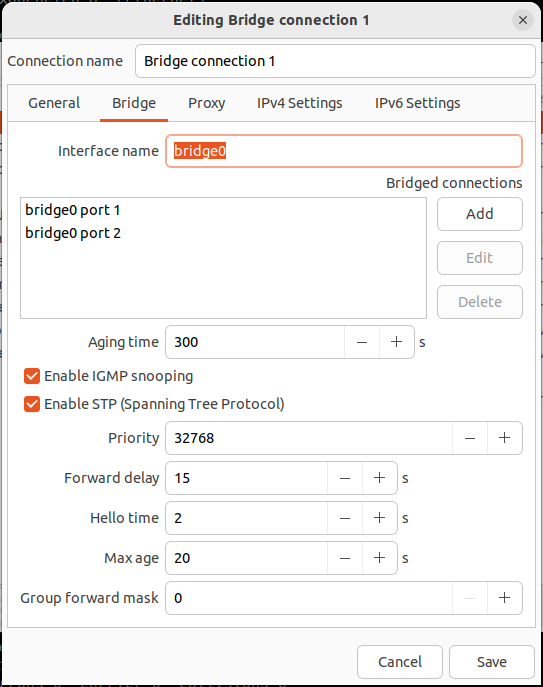This screenshot has height=687, width=543.
Task: Increase Priority value with plus icon
Action: click(504, 438)
